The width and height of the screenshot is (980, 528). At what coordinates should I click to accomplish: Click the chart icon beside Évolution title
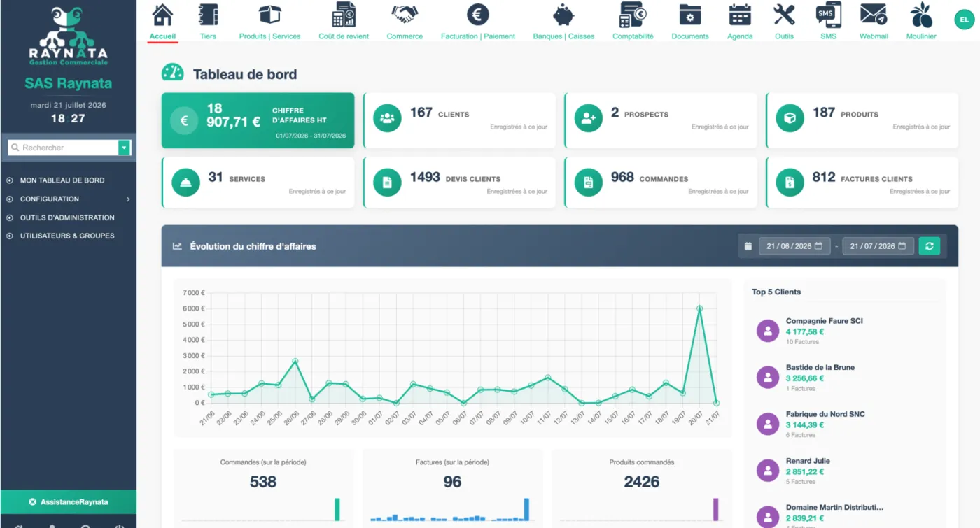click(x=178, y=246)
